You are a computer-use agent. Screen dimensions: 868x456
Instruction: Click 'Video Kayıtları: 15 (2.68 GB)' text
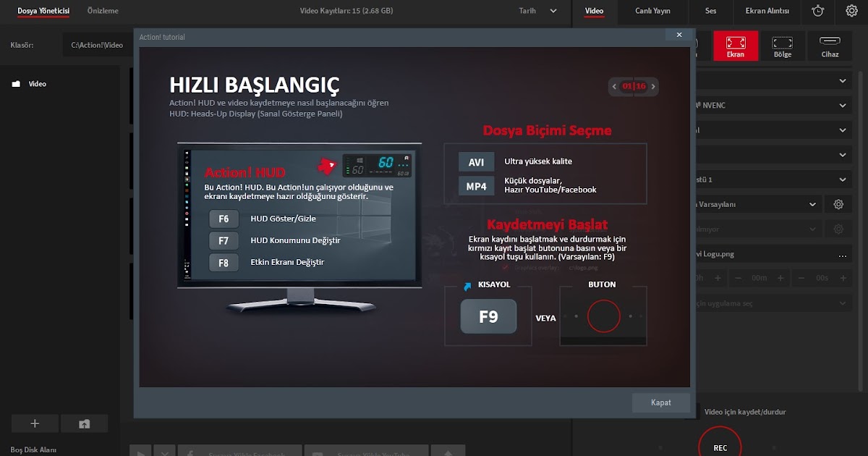pyautogui.click(x=346, y=11)
